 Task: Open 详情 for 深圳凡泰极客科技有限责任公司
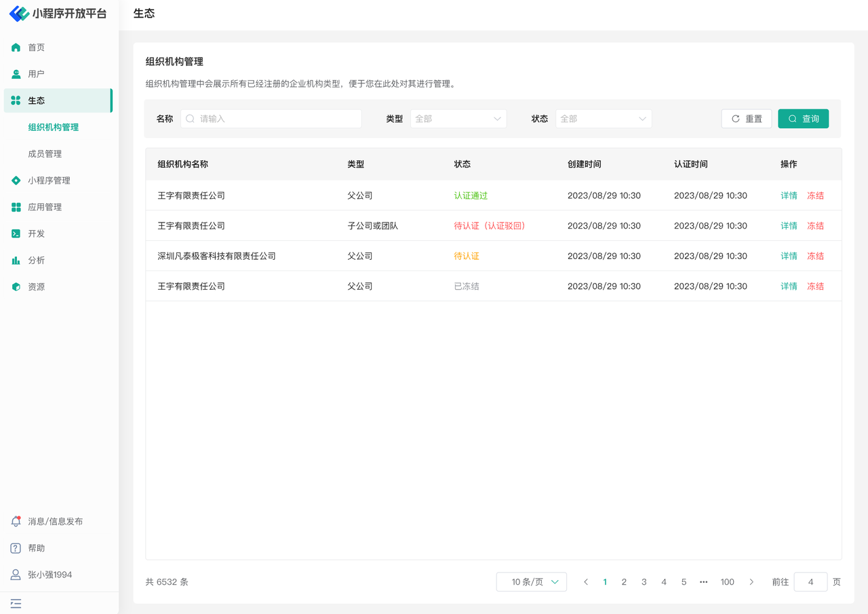[x=789, y=256]
